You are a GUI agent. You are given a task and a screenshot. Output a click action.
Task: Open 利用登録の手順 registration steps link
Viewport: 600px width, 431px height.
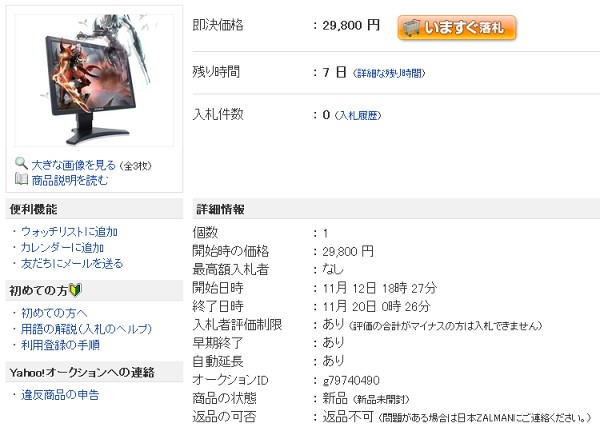click(x=60, y=345)
